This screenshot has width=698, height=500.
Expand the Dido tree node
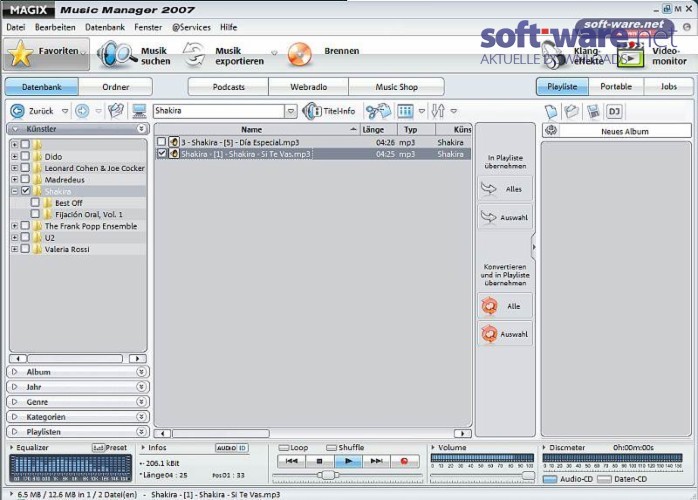15,157
